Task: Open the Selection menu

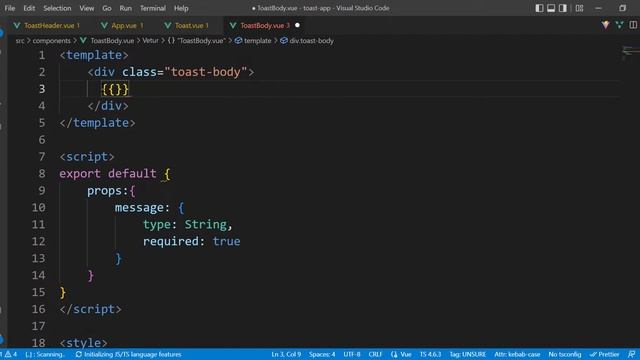Action: click(57, 8)
